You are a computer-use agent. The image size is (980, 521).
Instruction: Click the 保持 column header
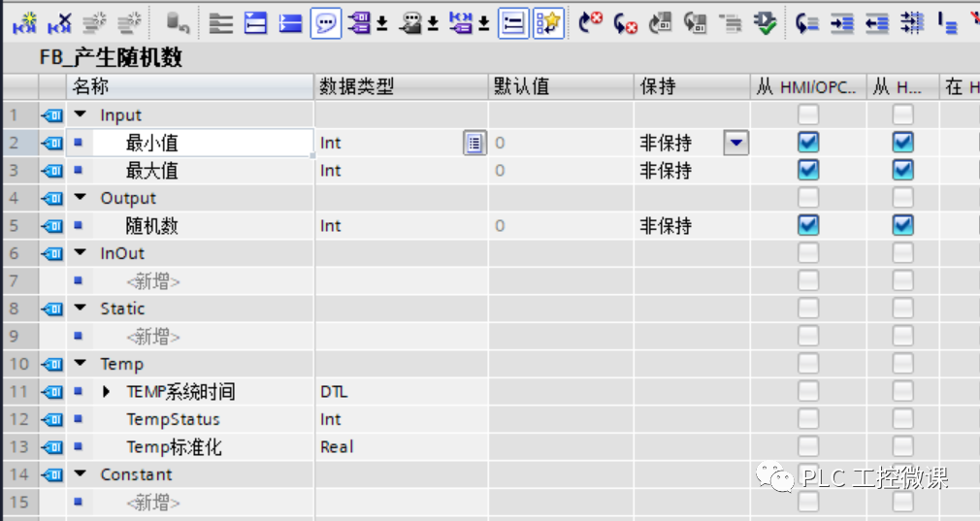pos(692,86)
